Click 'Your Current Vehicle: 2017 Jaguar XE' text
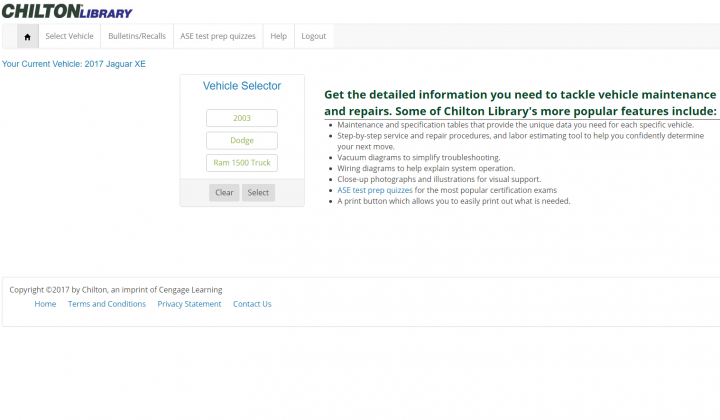 click(x=73, y=64)
